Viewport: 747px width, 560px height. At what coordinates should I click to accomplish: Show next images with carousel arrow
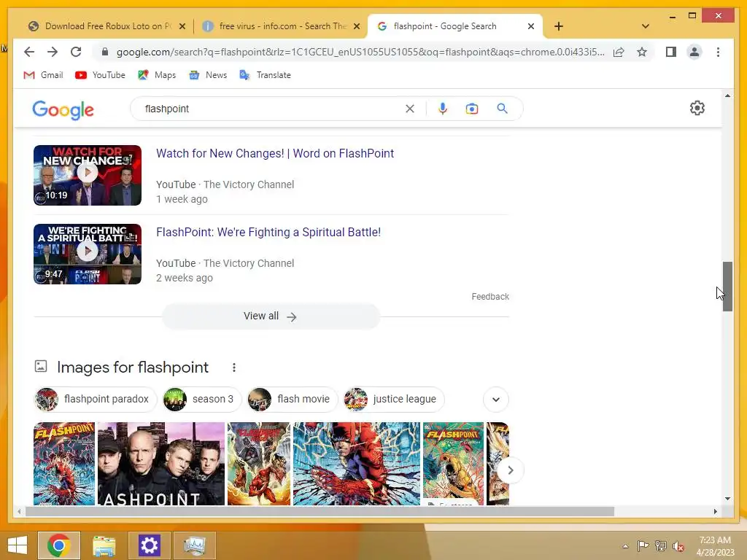[510, 470]
